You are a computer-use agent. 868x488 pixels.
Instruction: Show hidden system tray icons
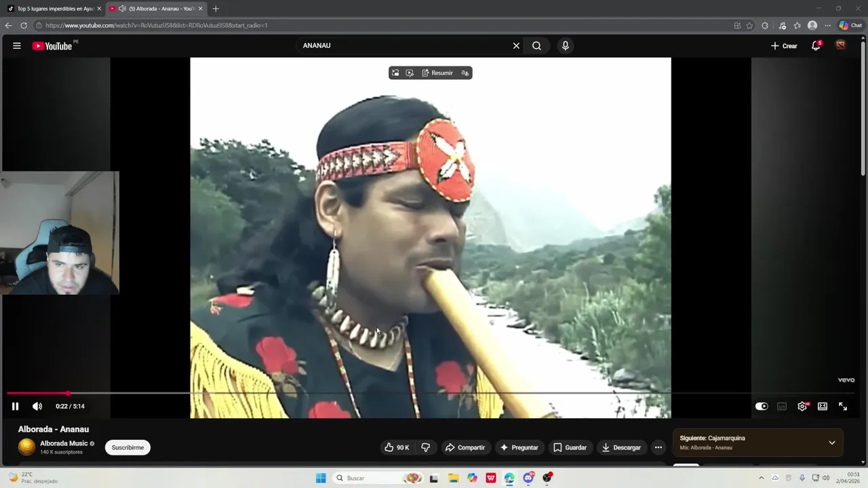[761, 478]
